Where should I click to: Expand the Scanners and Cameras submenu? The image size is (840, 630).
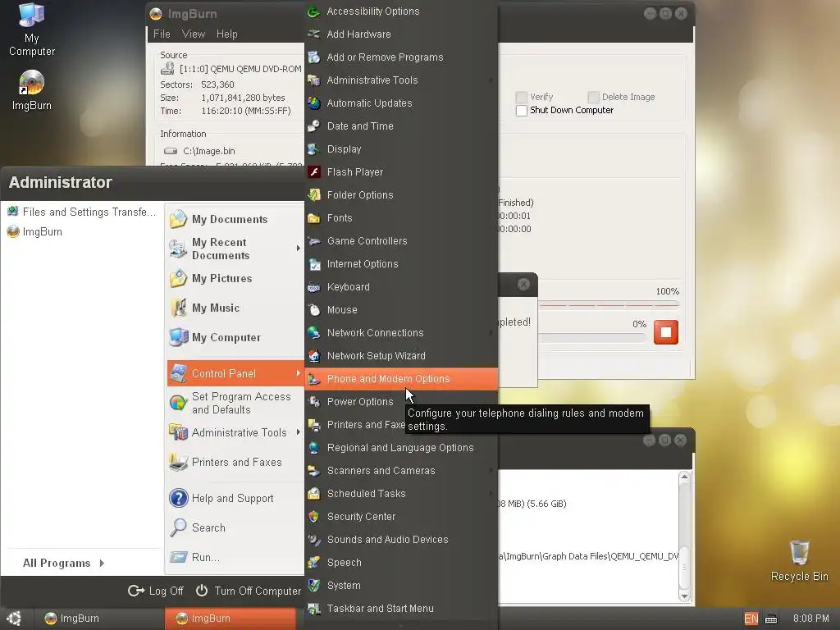coord(491,471)
